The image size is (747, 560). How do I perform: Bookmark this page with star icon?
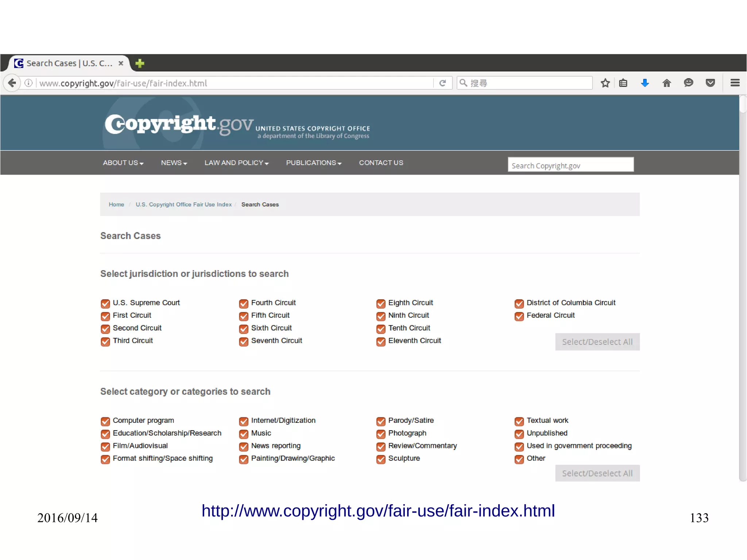coord(605,83)
